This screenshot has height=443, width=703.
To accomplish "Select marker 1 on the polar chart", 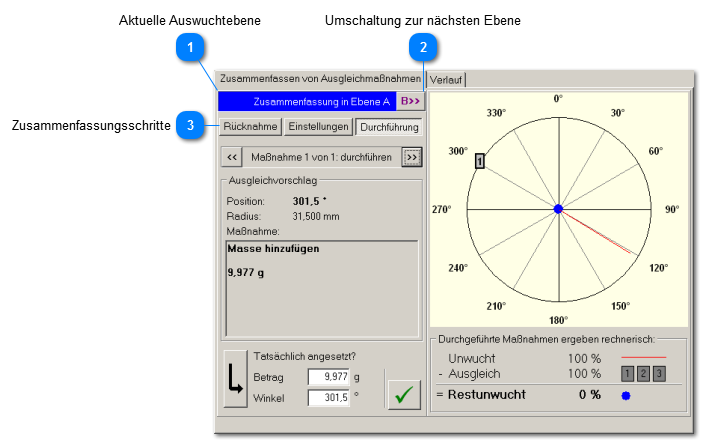I will (480, 160).
